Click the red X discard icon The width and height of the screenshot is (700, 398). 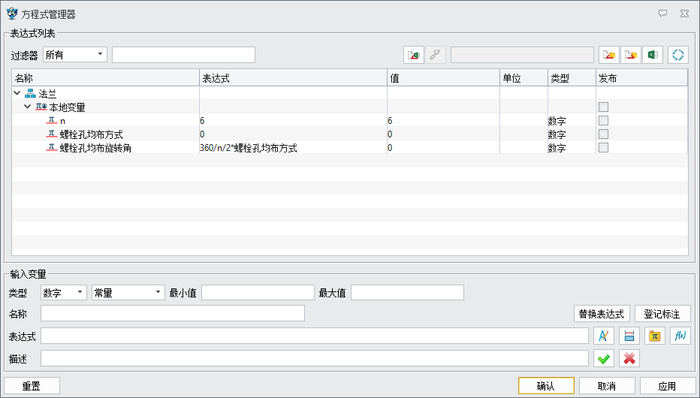pyautogui.click(x=629, y=358)
